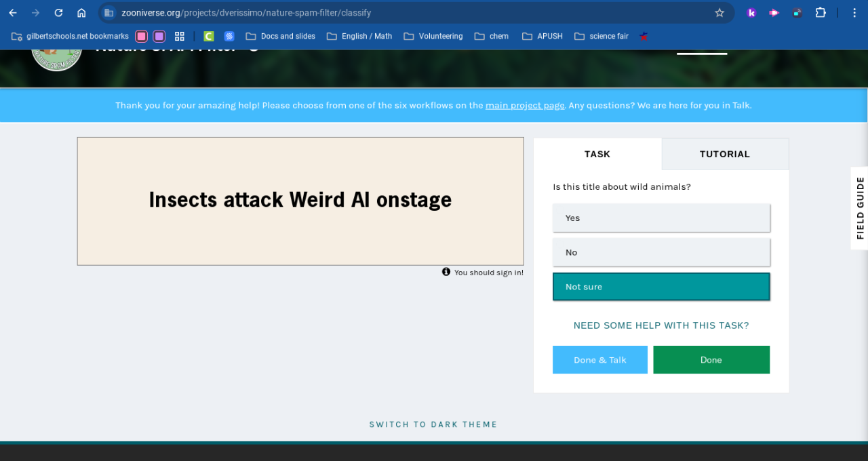Click the subject title 'Insects attack Weird AI onstage'

coord(300,200)
